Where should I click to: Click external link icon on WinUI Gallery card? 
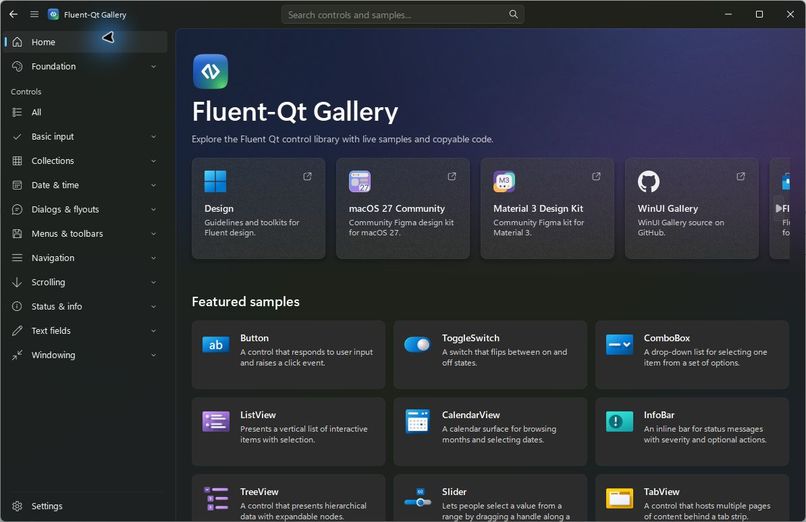(741, 176)
